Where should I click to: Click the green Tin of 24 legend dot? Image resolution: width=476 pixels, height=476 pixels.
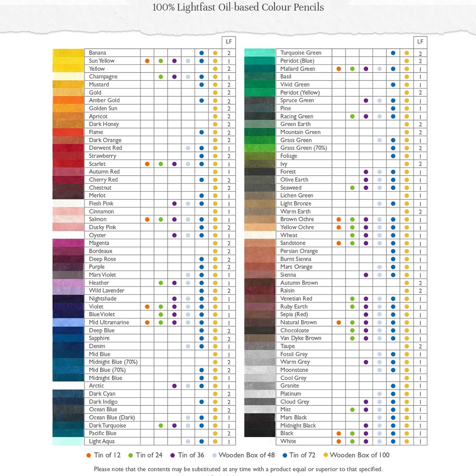point(131,455)
